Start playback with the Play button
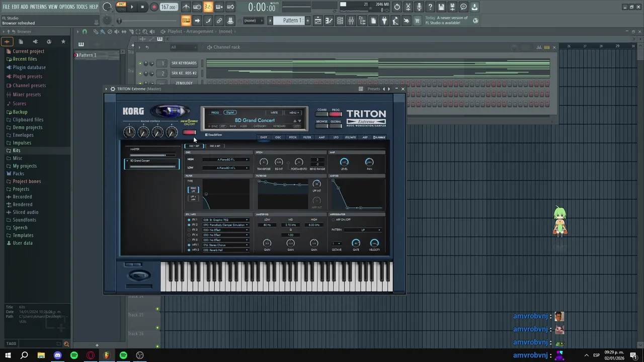The image size is (644, 362). click(x=132, y=7)
